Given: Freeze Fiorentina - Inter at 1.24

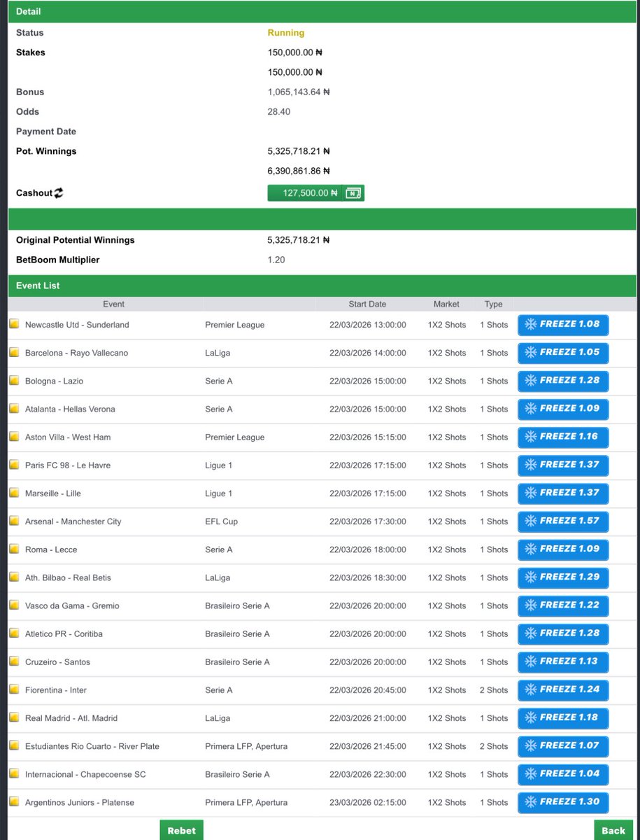Looking at the screenshot, I should point(563,689).
